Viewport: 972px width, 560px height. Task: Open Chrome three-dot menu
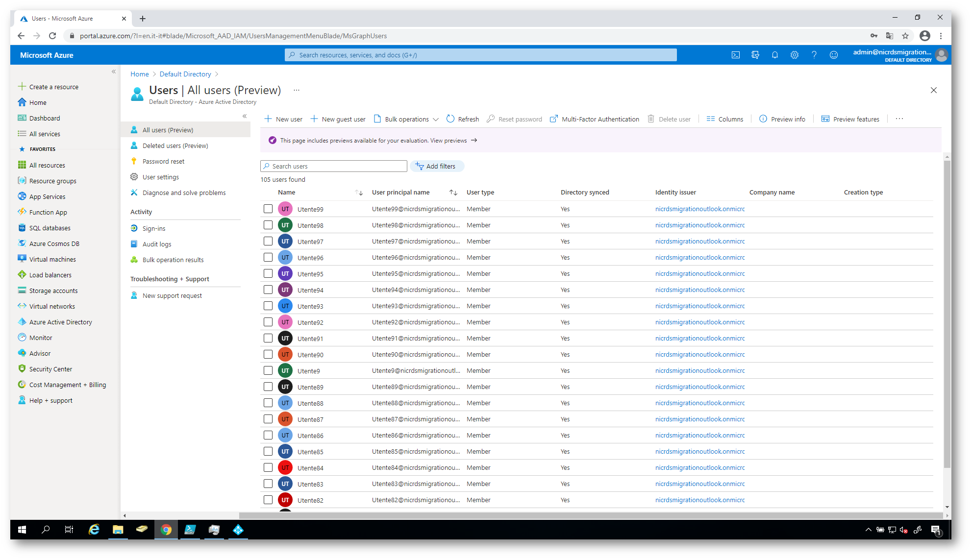(941, 36)
